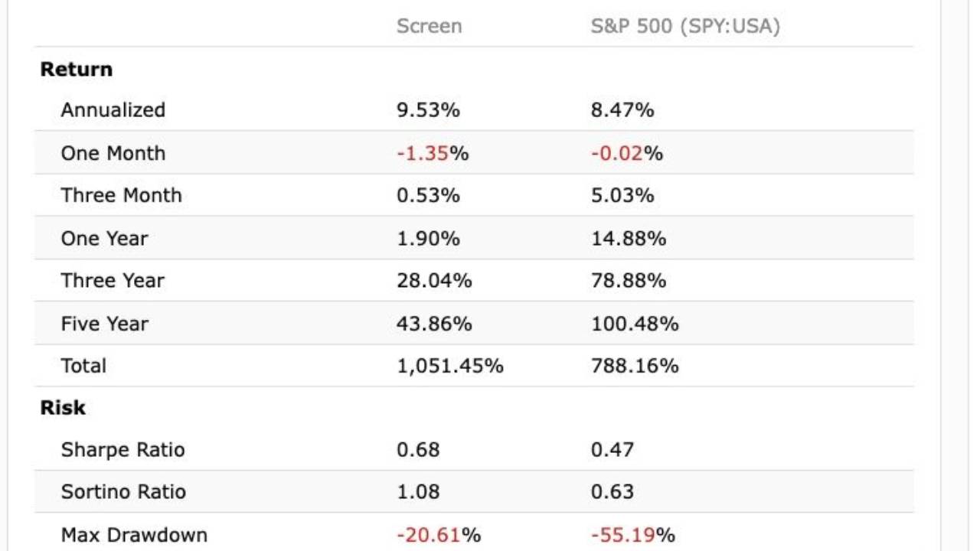Select the Return section heading
Viewport: 980px width, 551px height.
77,70
